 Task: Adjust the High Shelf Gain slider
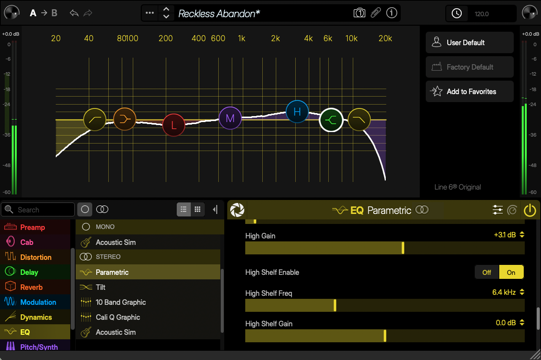click(x=385, y=336)
